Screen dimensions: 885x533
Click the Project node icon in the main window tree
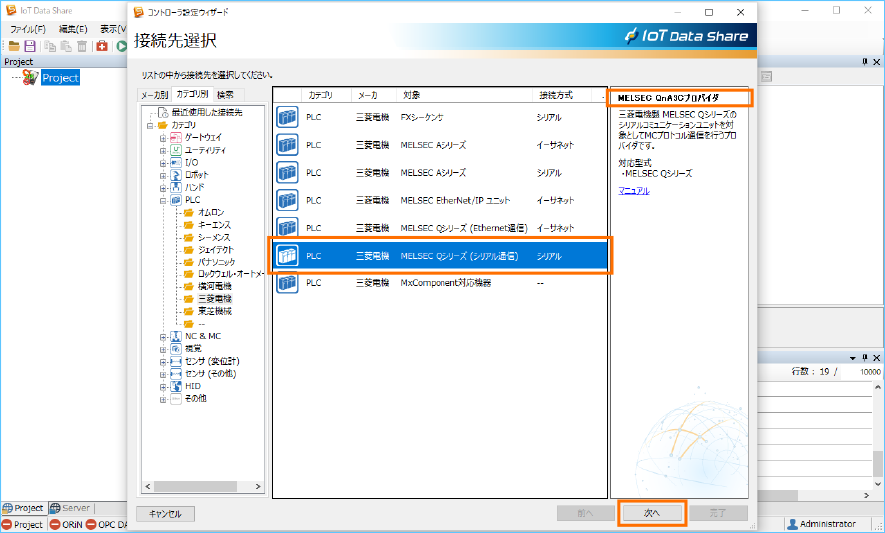(30, 77)
